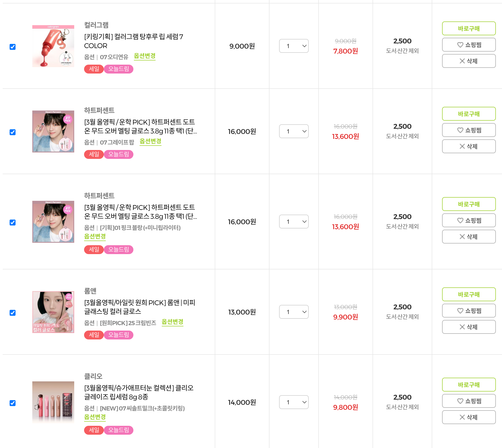The image size is (502, 448).
Task: Wishlist heart icon for 07 그레이프 팝 gloss
Action: (460, 130)
